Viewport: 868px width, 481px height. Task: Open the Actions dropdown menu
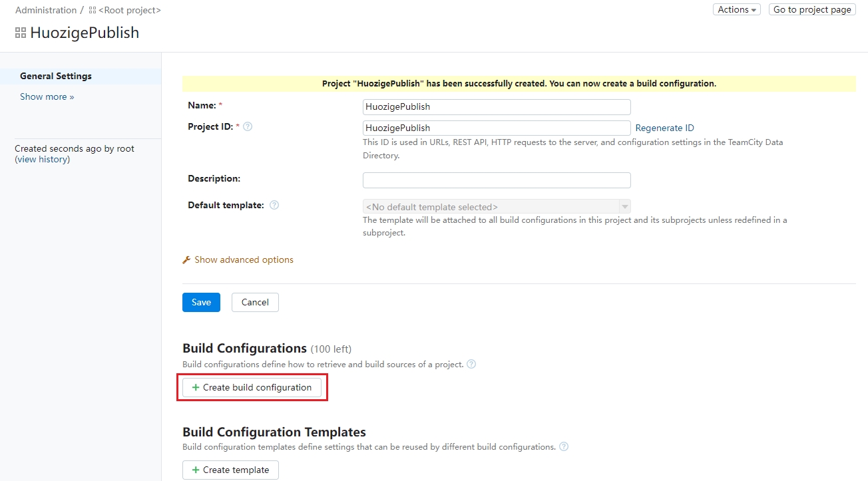pos(736,9)
